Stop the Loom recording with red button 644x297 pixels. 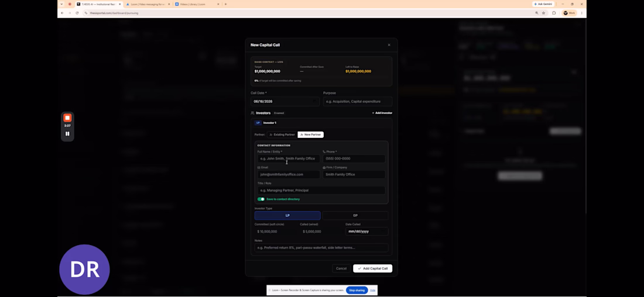tap(67, 118)
